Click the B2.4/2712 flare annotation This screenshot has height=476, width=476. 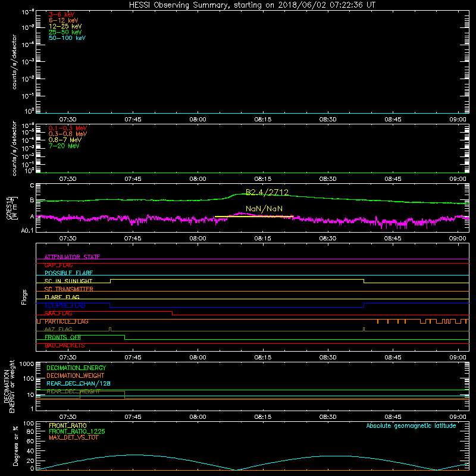pyautogui.click(x=267, y=192)
